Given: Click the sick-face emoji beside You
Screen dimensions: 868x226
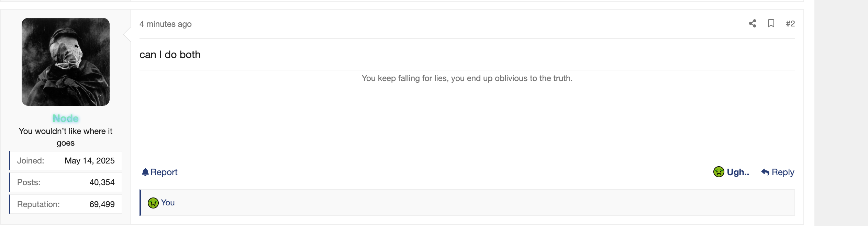Looking at the screenshot, I should pos(153,203).
